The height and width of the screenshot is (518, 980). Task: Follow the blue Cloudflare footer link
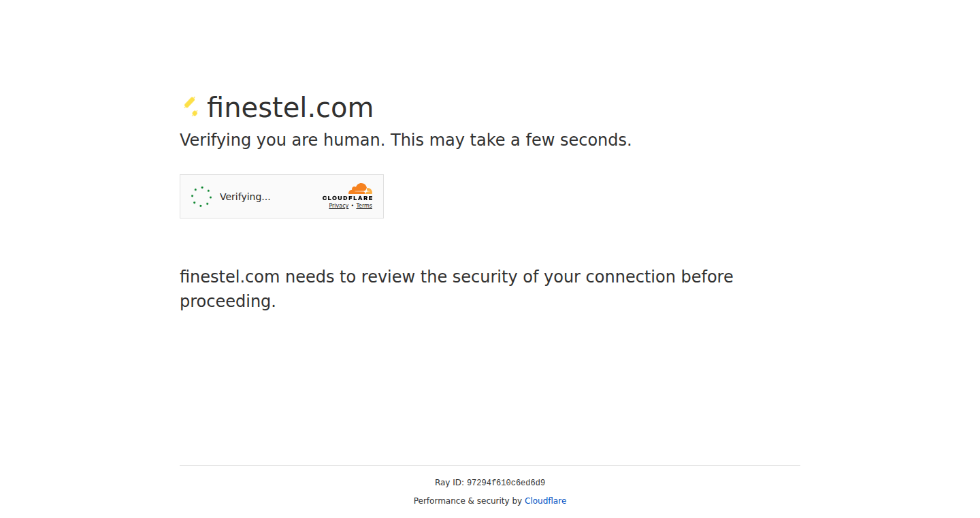click(545, 501)
